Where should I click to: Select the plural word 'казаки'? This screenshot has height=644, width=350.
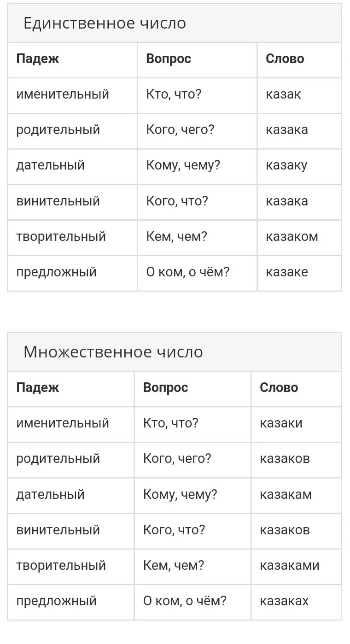point(281,423)
